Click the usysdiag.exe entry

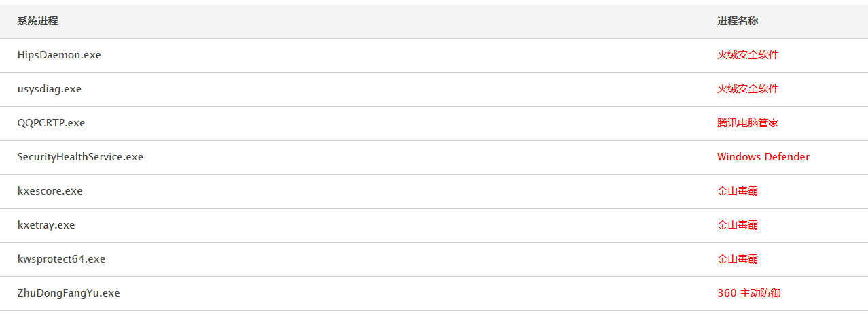click(50, 89)
